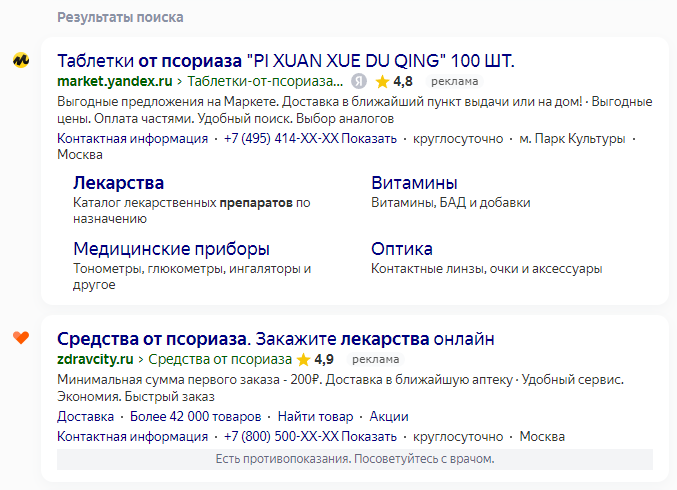Open the 'Более 42 000 товаров' quick link
Screen dimensions: 677x490
point(196,417)
